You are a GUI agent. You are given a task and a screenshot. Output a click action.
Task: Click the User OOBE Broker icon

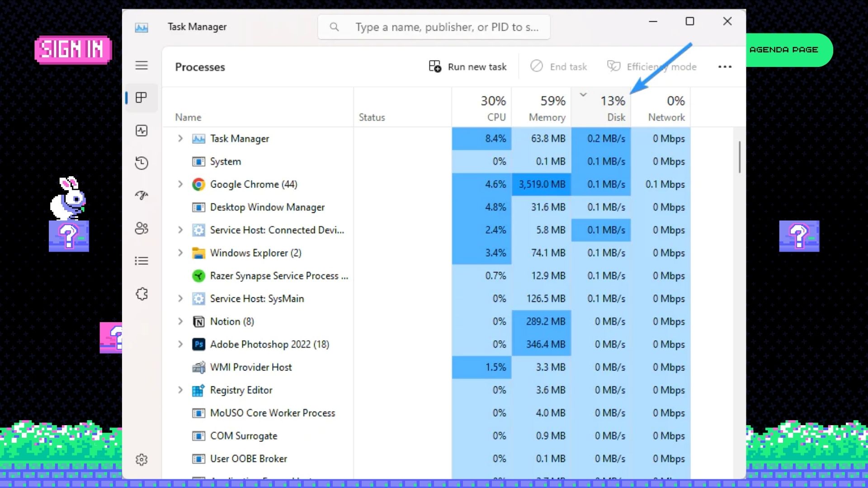(x=198, y=459)
